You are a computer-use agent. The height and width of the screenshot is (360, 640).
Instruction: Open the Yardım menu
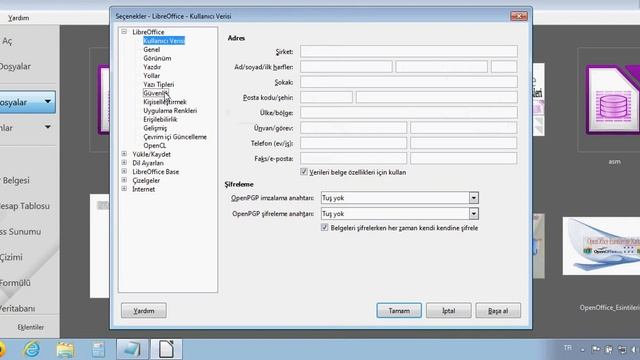(x=18, y=18)
